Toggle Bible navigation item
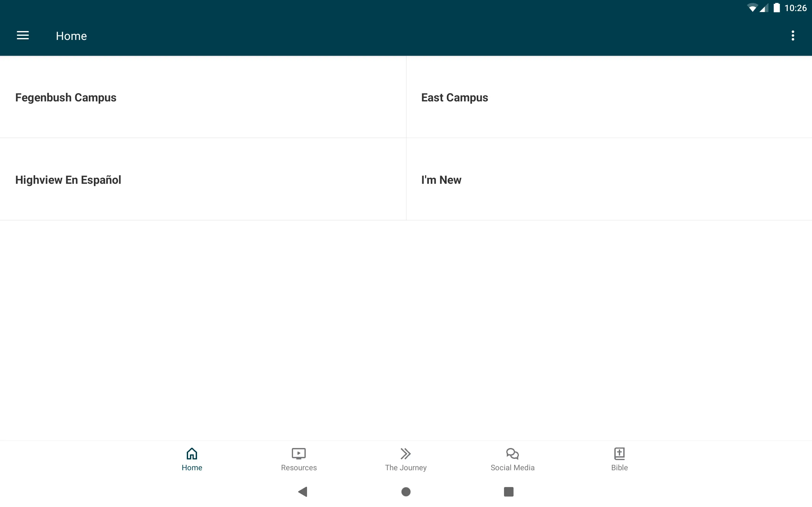The height and width of the screenshot is (507, 812). [x=619, y=459]
